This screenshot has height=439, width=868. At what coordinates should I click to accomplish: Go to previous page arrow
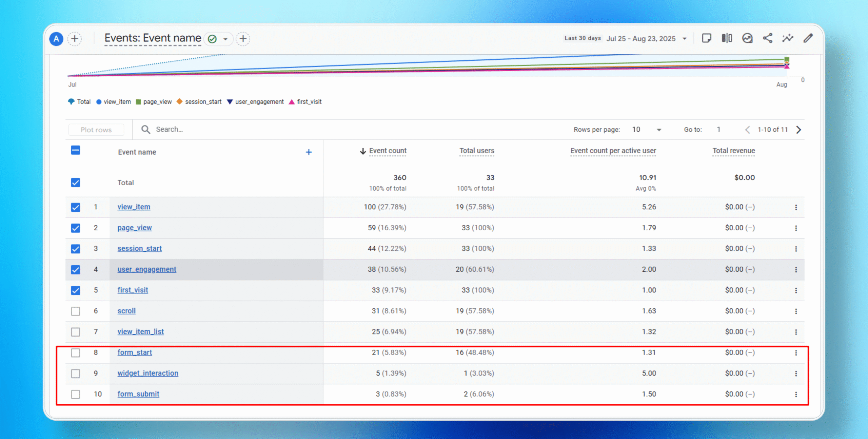(x=747, y=130)
